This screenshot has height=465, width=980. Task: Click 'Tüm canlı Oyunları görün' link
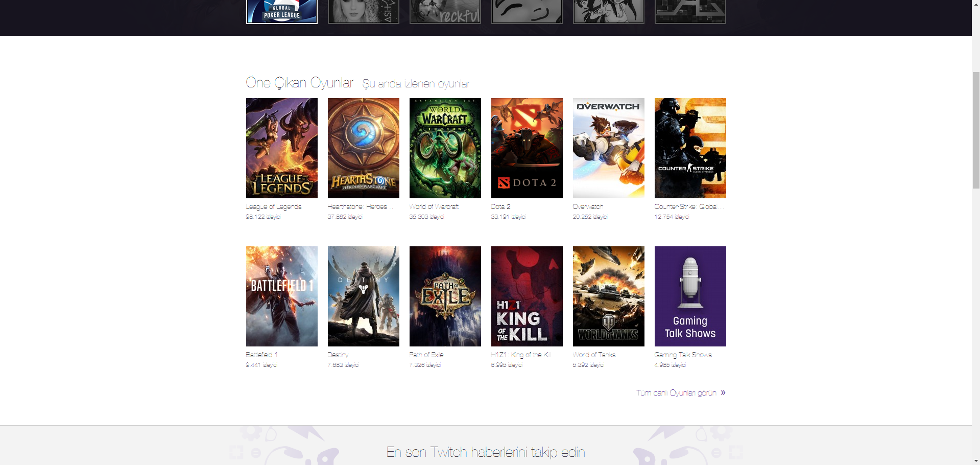(x=676, y=393)
